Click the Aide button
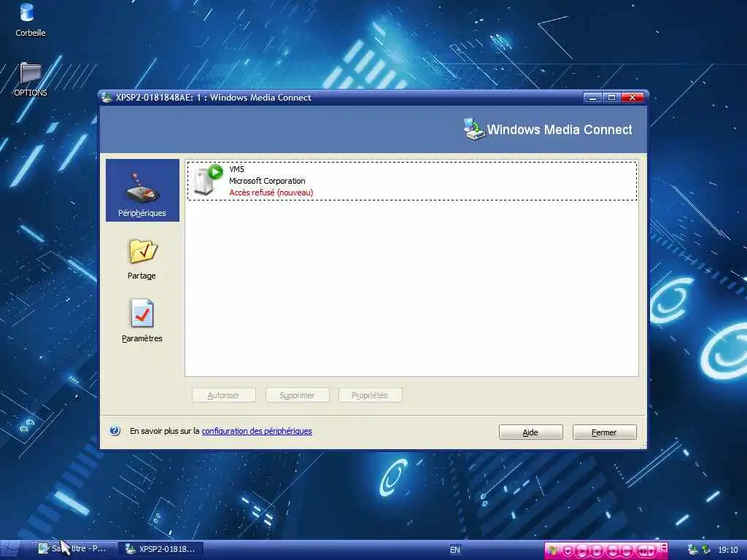Viewport: 747px width, 560px height. coord(531,432)
